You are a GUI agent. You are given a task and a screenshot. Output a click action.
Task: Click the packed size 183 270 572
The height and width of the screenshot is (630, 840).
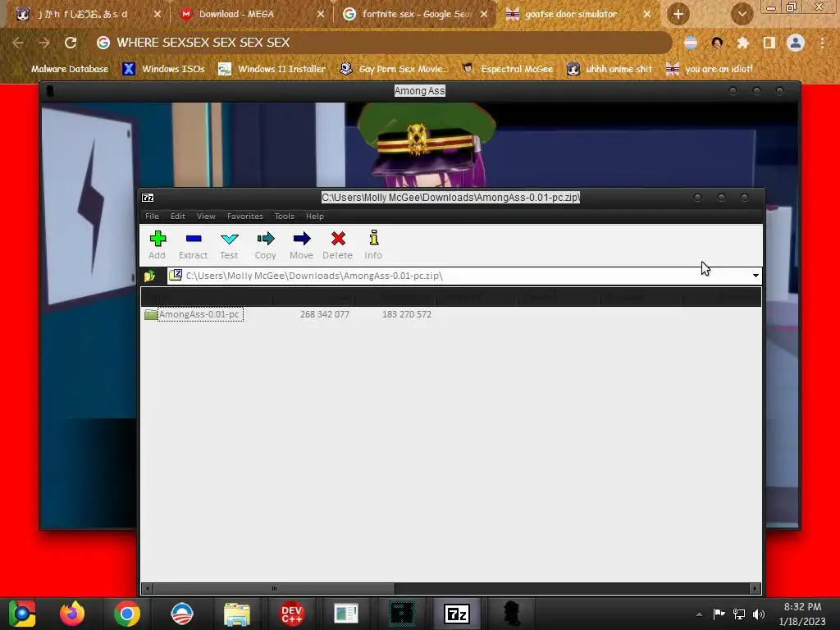coord(407,314)
